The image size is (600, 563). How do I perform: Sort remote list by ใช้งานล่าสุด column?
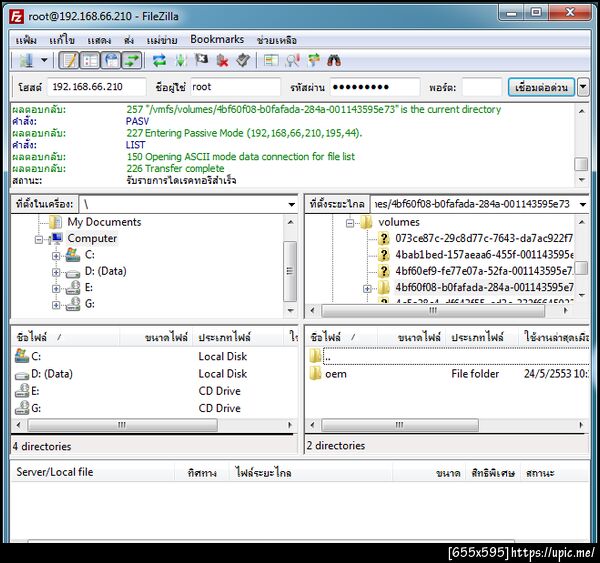[554, 337]
